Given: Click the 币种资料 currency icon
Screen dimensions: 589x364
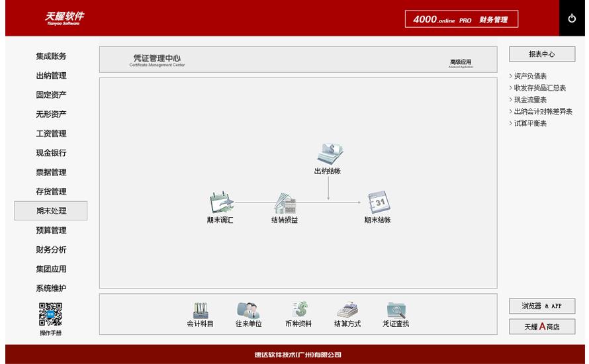Looking at the screenshot, I should 298,310.
